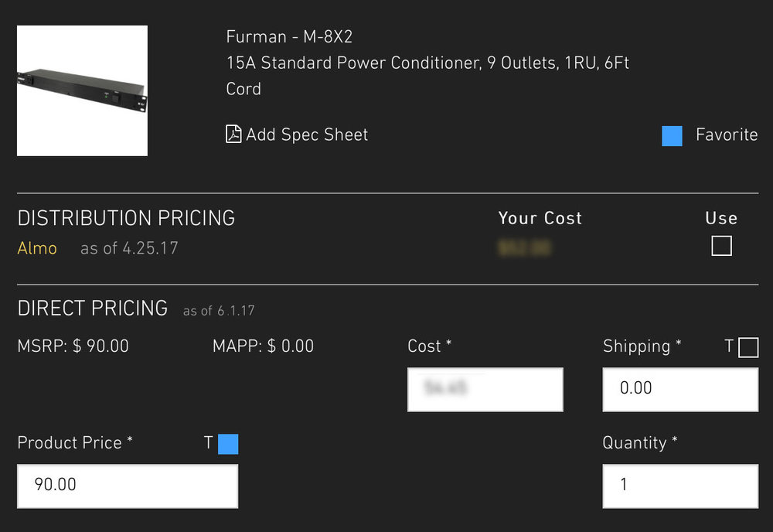
Task: Select the Furman - M-8X2 product title
Action: click(289, 36)
